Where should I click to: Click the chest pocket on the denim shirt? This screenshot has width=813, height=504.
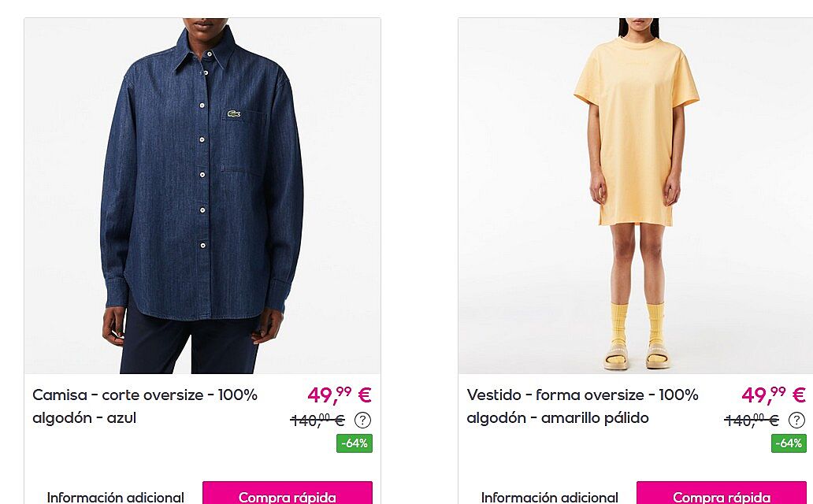(243, 141)
